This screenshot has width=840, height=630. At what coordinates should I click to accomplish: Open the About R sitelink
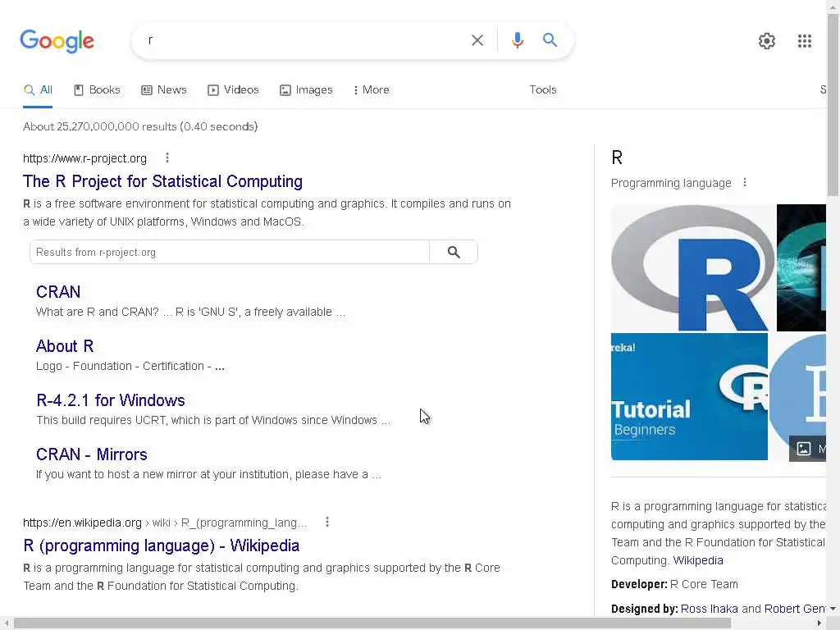[65, 346]
